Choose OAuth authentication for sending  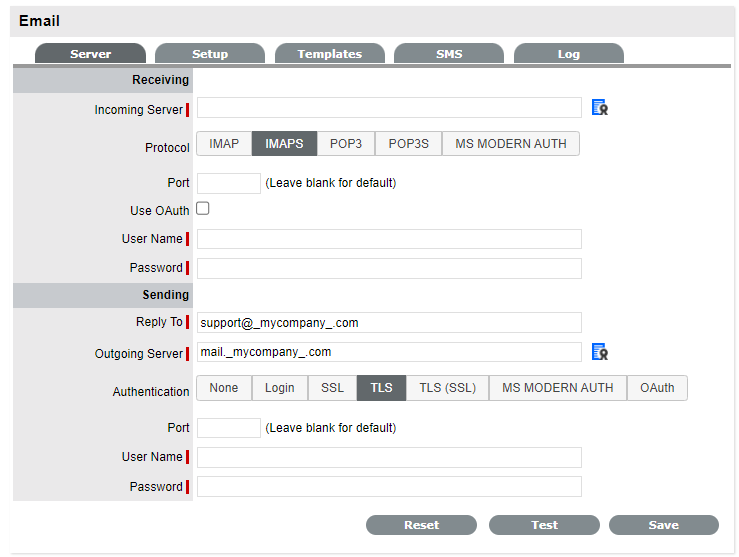[657, 388]
